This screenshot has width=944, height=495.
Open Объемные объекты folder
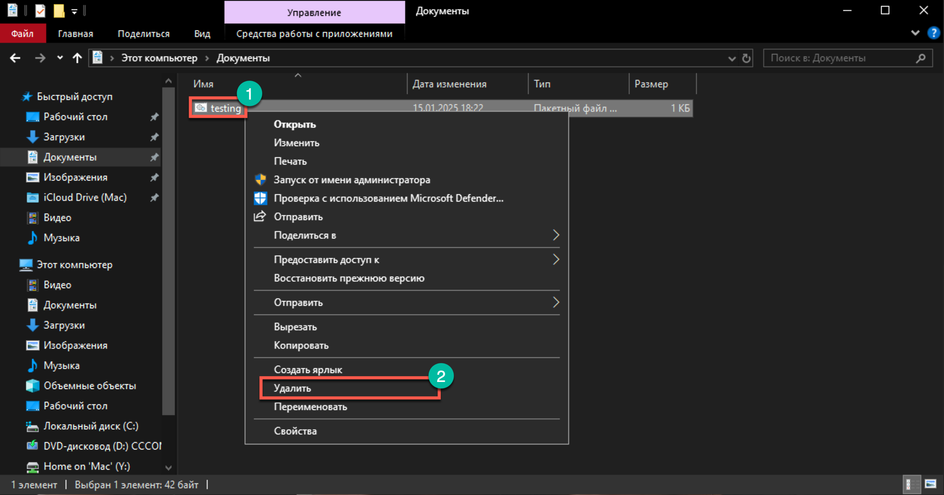[x=90, y=385]
